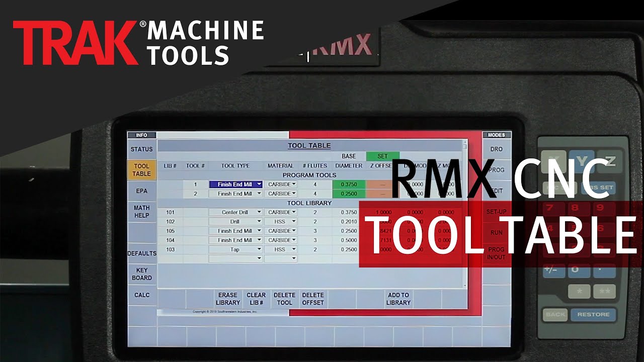Image resolution: width=644 pixels, height=362 pixels.
Task: Select library number 101 cell
Action: [x=170, y=212]
